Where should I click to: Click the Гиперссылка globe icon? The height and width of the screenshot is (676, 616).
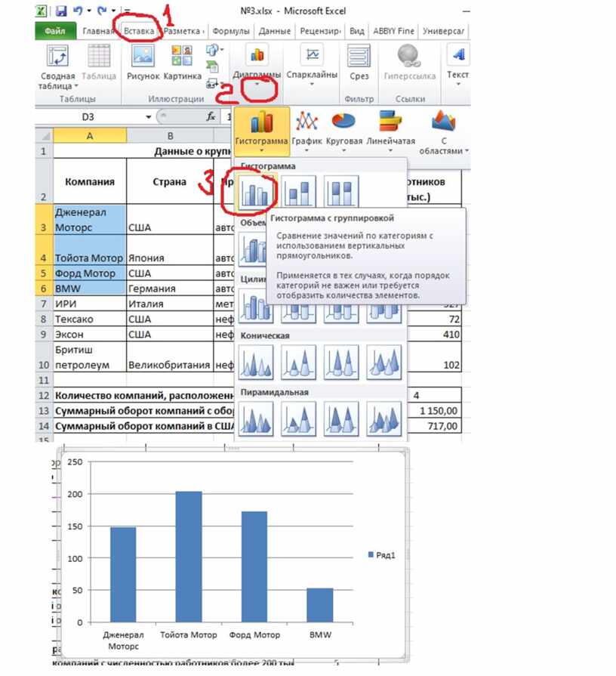[408, 56]
